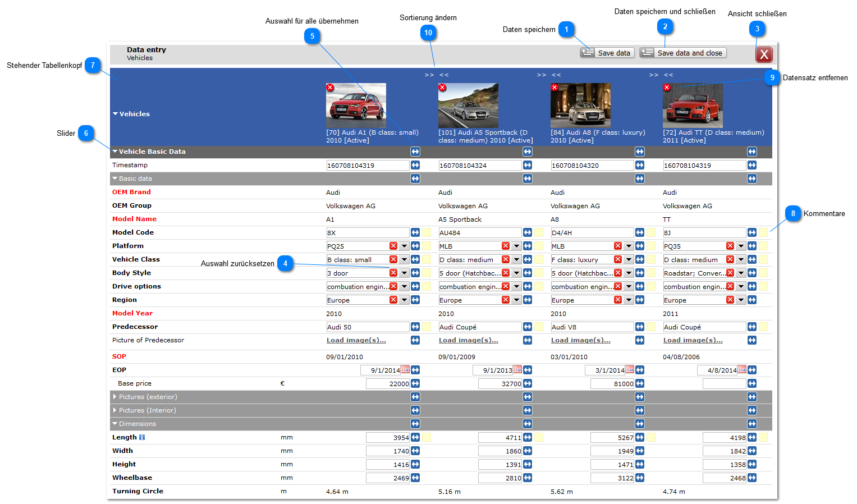Open the Audi A1 vehicle thumbnail
Image resolution: width=857 pixels, height=504 pixels.
tap(356, 106)
